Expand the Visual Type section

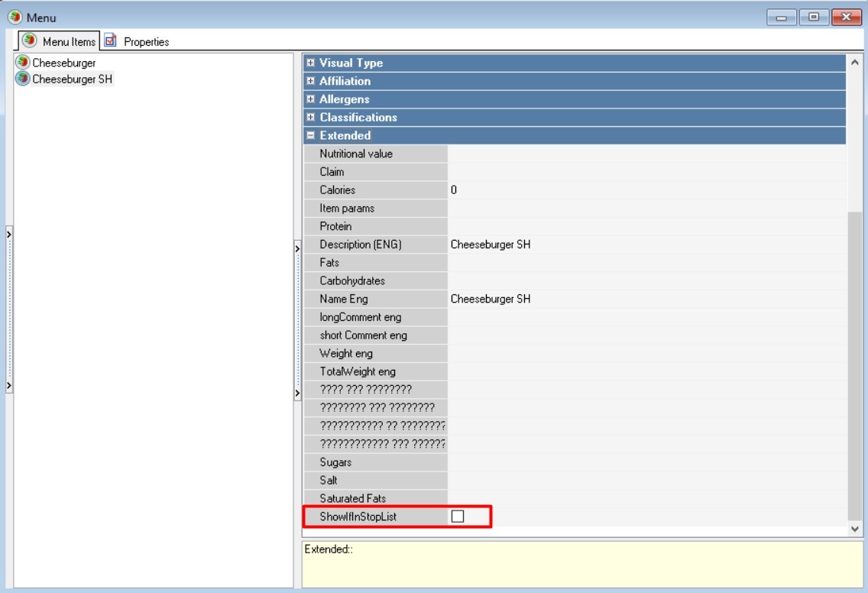[x=310, y=63]
